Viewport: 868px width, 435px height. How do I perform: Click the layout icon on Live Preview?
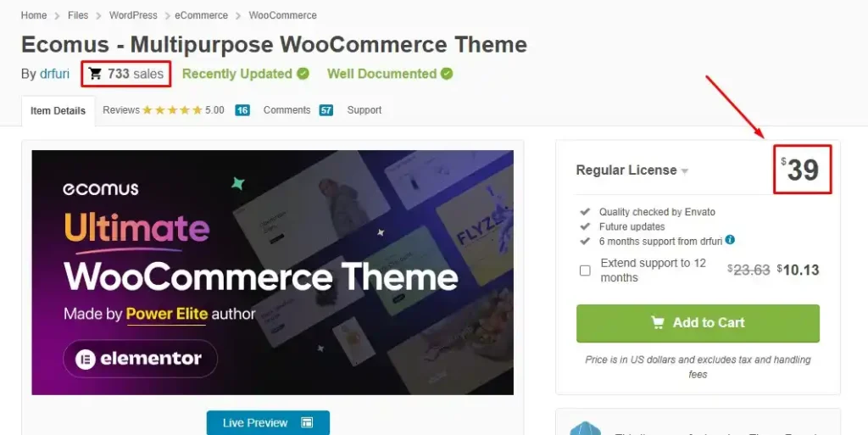tap(307, 423)
